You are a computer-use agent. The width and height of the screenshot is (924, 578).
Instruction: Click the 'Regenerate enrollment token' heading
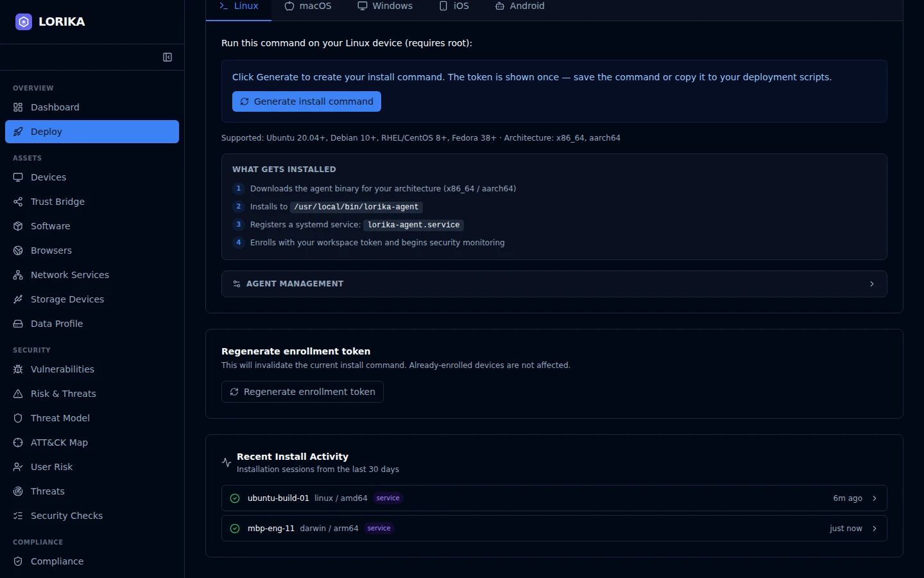[x=296, y=351]
